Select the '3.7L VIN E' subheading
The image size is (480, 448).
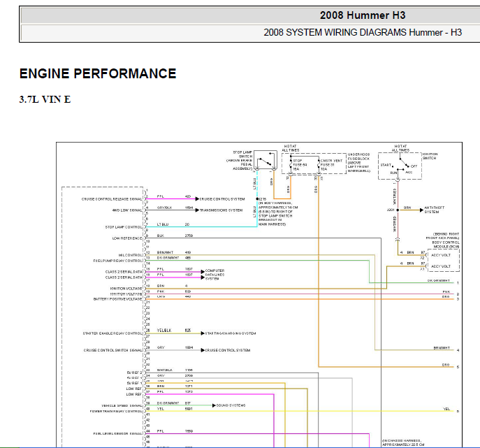click(x=45, y=99)
